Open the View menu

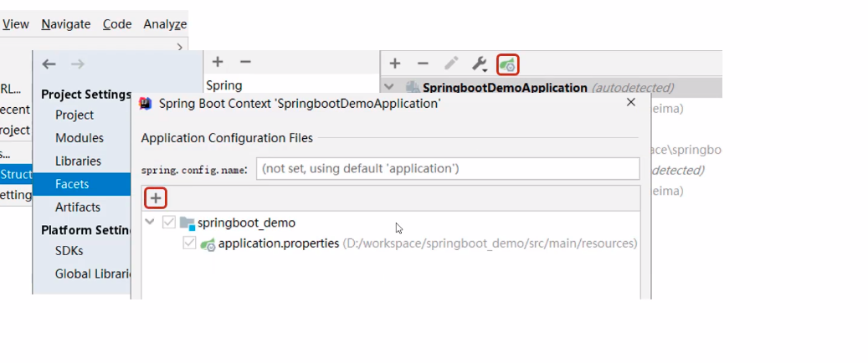point(16,24)
